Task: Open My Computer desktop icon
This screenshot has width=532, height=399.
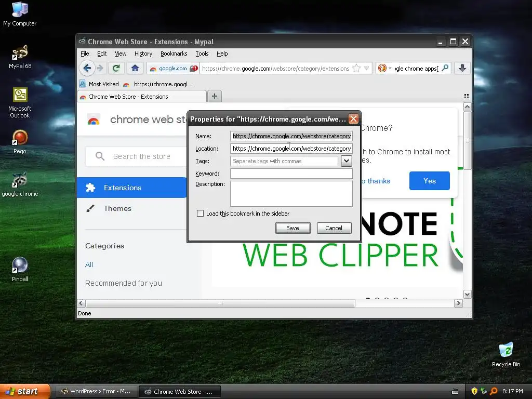Action: point(20,14)
